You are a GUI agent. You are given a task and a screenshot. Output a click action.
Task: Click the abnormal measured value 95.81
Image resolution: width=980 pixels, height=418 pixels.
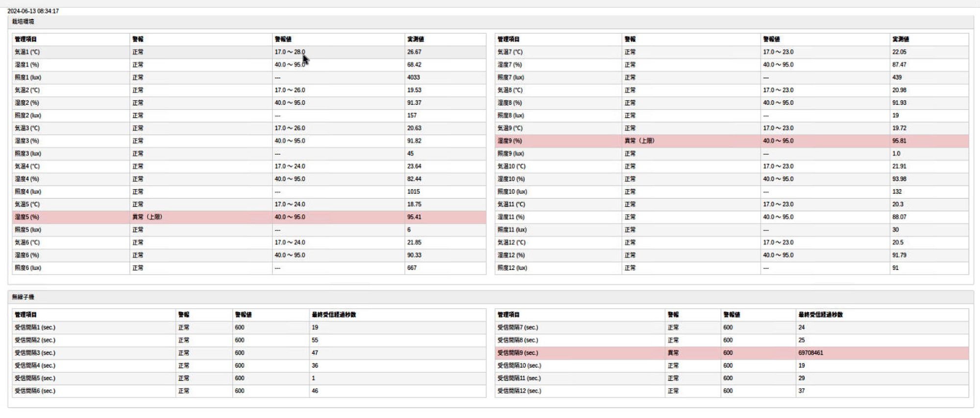pyautogui.click(x=899, y=141)
